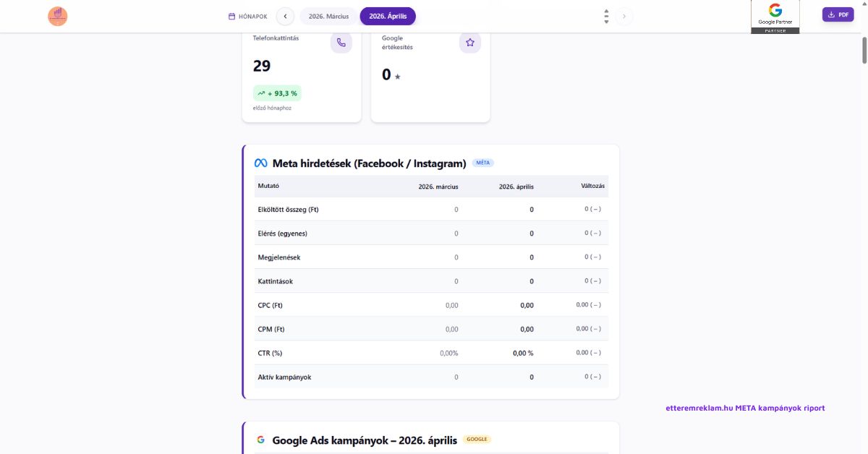868x454 pixels.
Task: Select the 2026. Április tab
Action: coord(388,16)
